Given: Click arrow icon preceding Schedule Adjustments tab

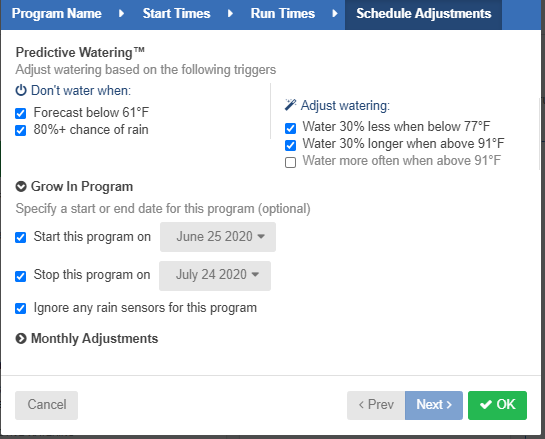Looking at the screenshot, I should click(335, 14).
